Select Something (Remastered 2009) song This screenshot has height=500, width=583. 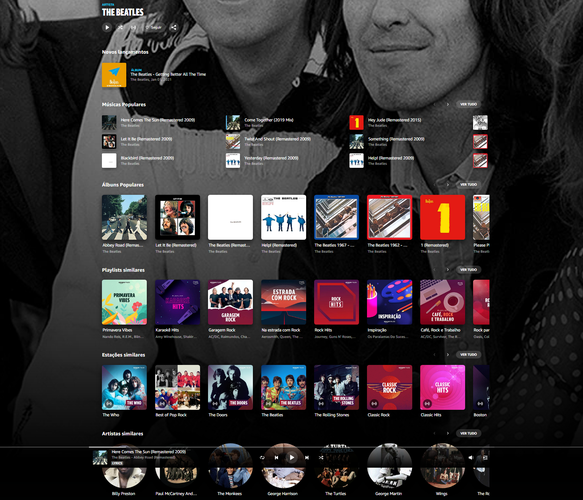pos(396,139)
